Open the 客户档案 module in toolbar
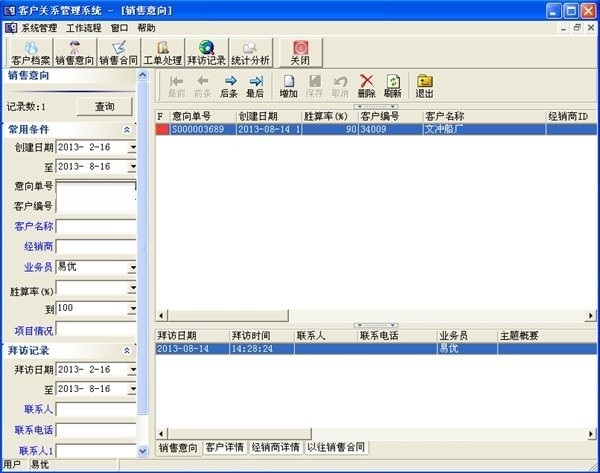This screenshot has width=600, height=473. [31, 52]
